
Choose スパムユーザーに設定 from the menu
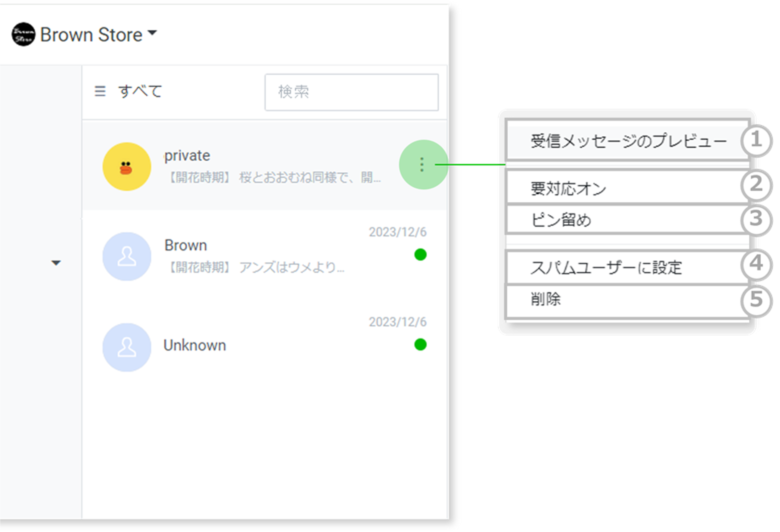pyautogui.click(x=606, y=267)
